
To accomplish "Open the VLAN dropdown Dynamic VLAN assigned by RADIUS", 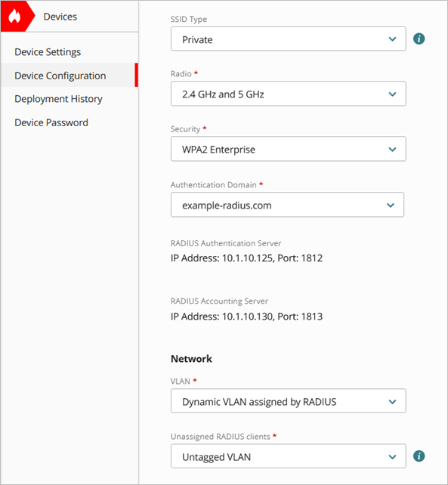I will [x=288, y=401].
